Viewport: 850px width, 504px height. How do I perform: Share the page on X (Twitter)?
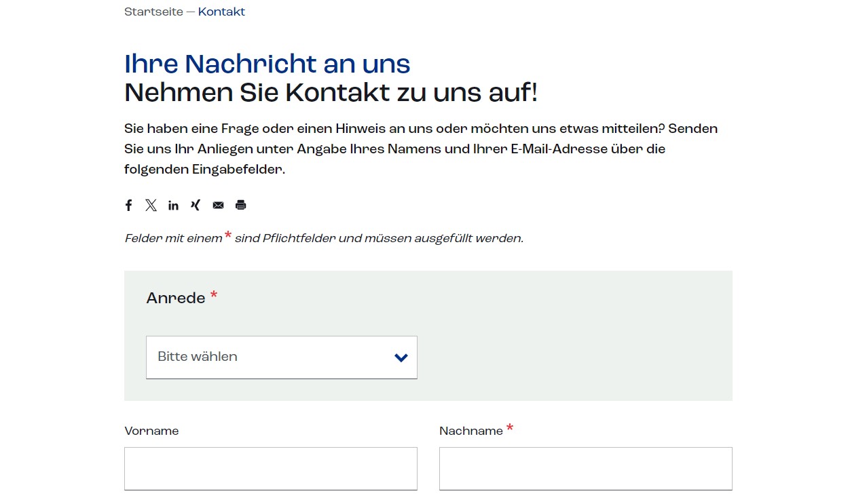click(x=151, y=205)
